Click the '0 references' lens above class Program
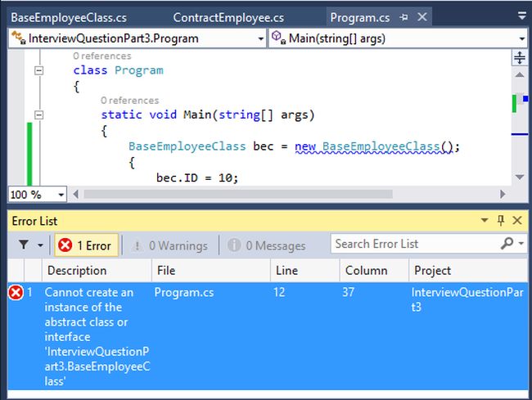Viewport: 532px width, 400px height. (102, 56)
